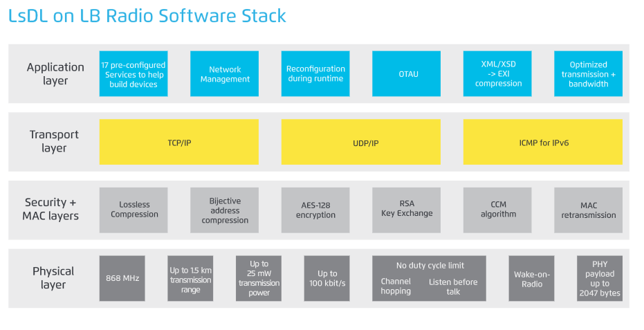Select the "CCM algorithm" box
This screenshot has width=644, height=330.
point(497,210)
